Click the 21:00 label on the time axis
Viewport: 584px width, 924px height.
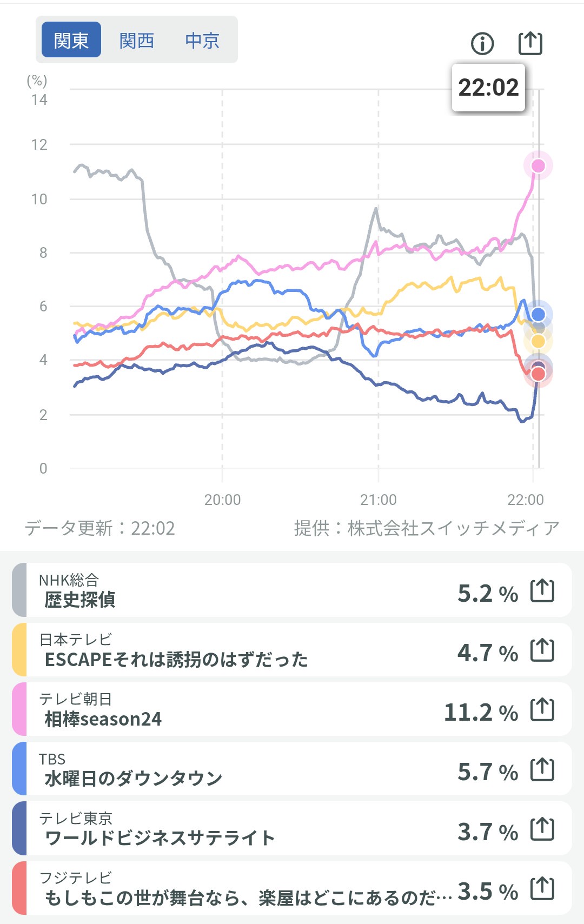378,500
